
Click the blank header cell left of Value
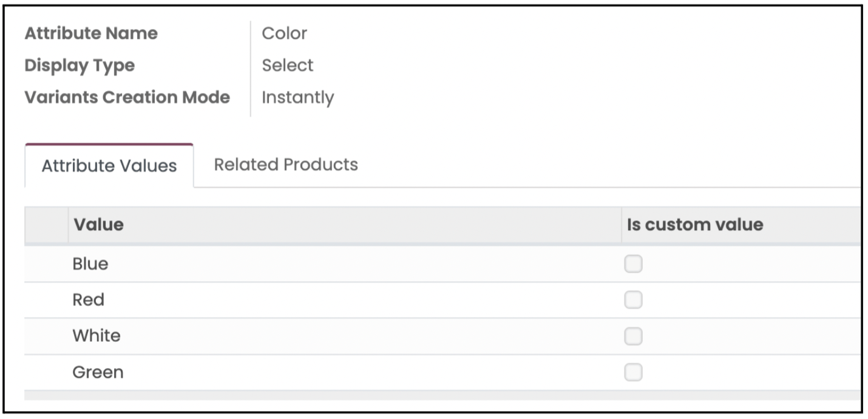[46, 225]
